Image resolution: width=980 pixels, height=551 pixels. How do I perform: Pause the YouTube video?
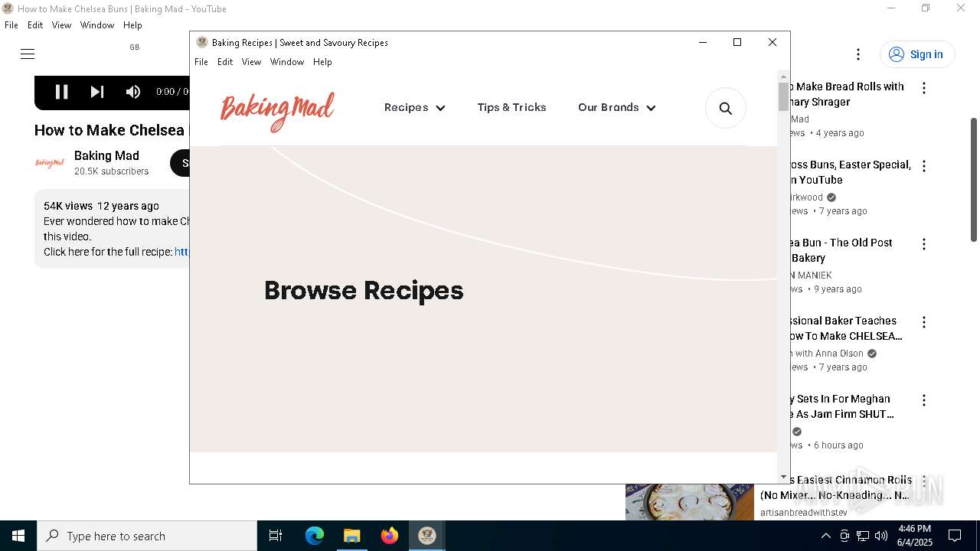(x=61, y=92)
